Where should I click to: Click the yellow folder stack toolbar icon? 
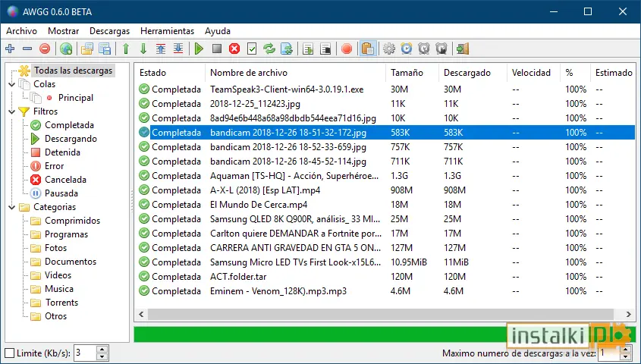pyautogui.click(x=87, y=49)
